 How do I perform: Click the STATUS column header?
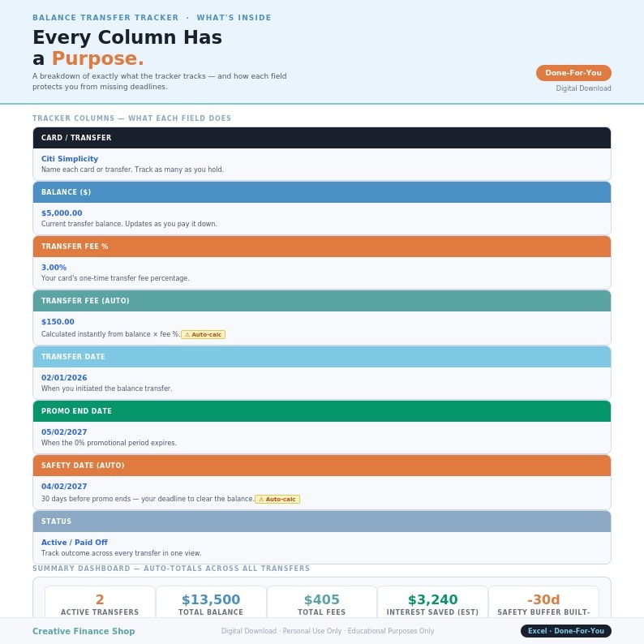pos(321,522)
